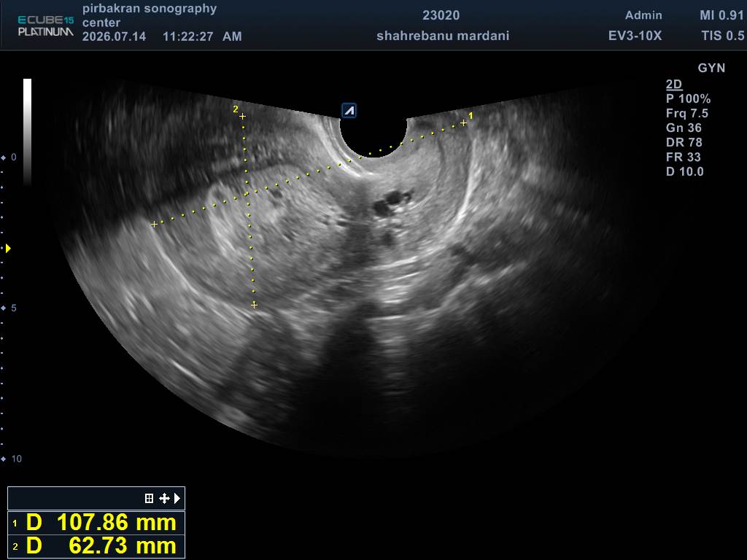This screenshot has width=747, height=560.
Task: Click the move arrows icon in measurement panel
Action: point(164,498)
